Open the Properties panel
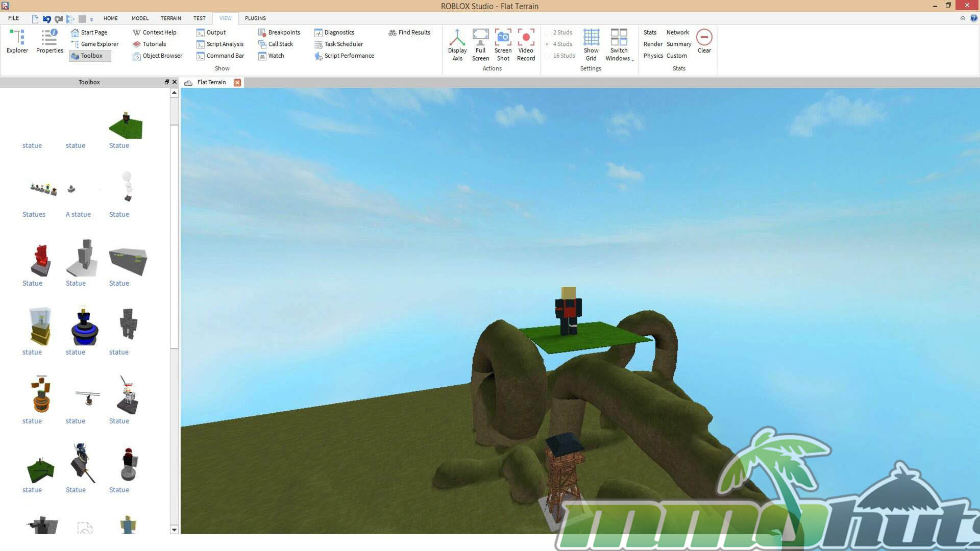This screenshot has height=551, width=980. point(50,41)
